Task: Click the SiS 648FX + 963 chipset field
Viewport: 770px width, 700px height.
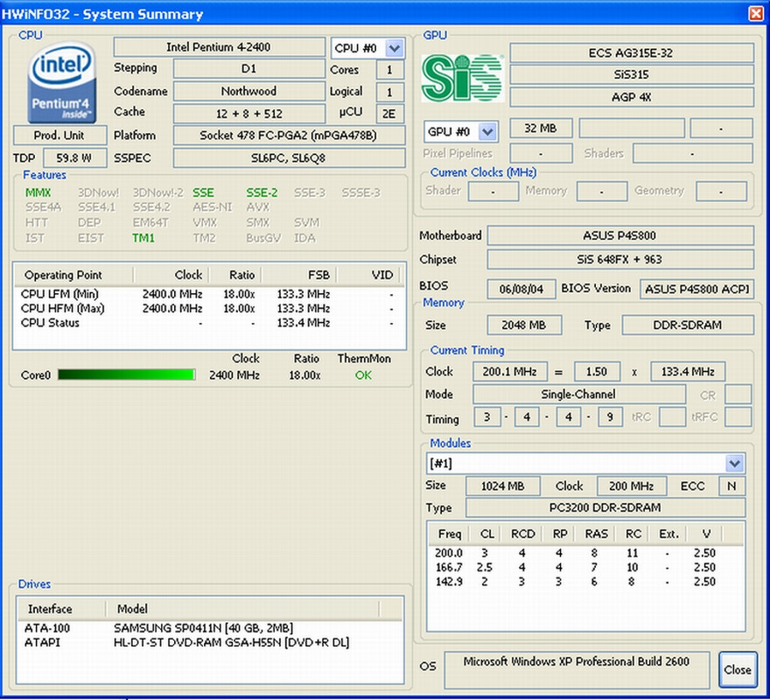Action: coord(619,259)
